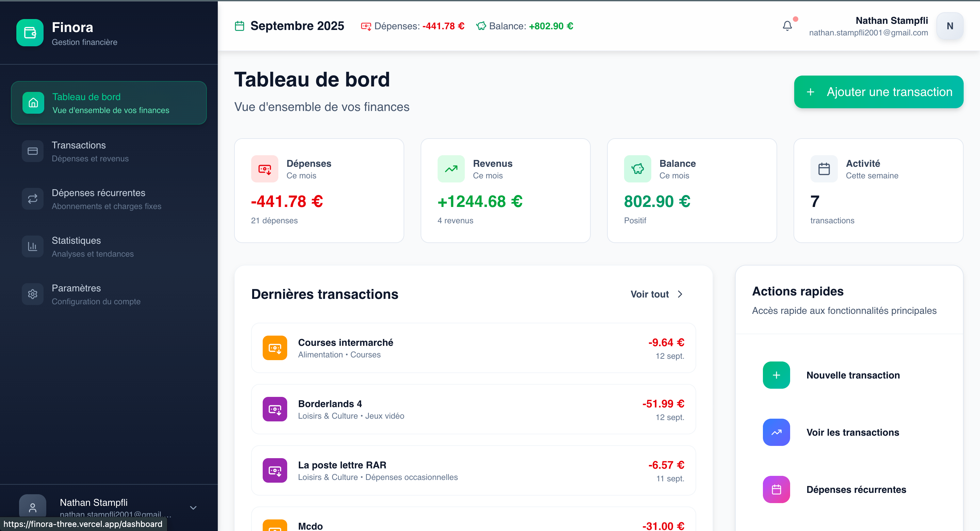Expand the Nathan Stampfli profile chevron
Image resolution: width=980 pixels, height=531 pixels.
coord(193,508)
